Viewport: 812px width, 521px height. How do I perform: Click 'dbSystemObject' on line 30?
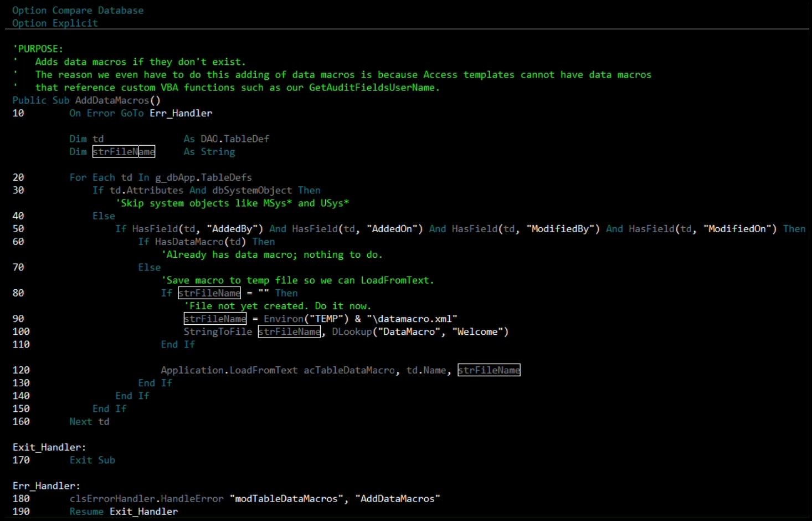pos(252,190)
